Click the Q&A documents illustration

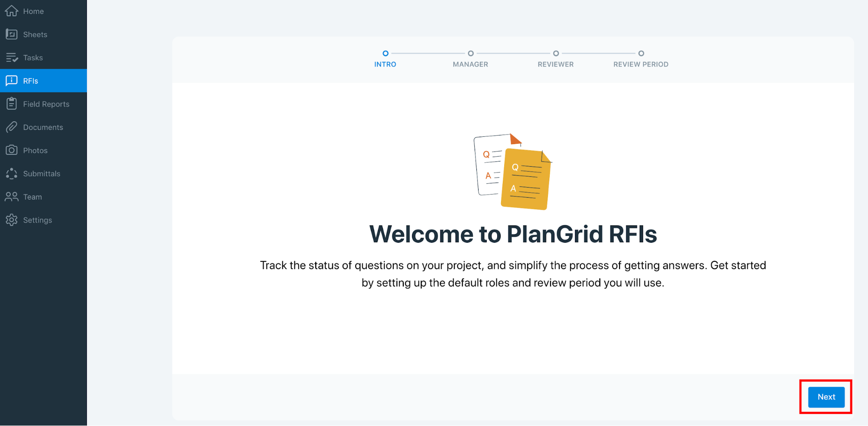513,172
